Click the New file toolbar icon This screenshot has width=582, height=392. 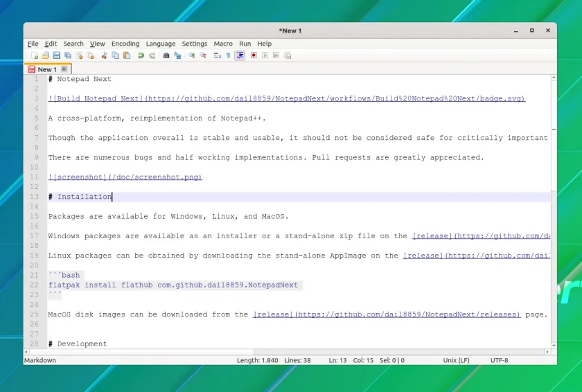tap(35, 55)
